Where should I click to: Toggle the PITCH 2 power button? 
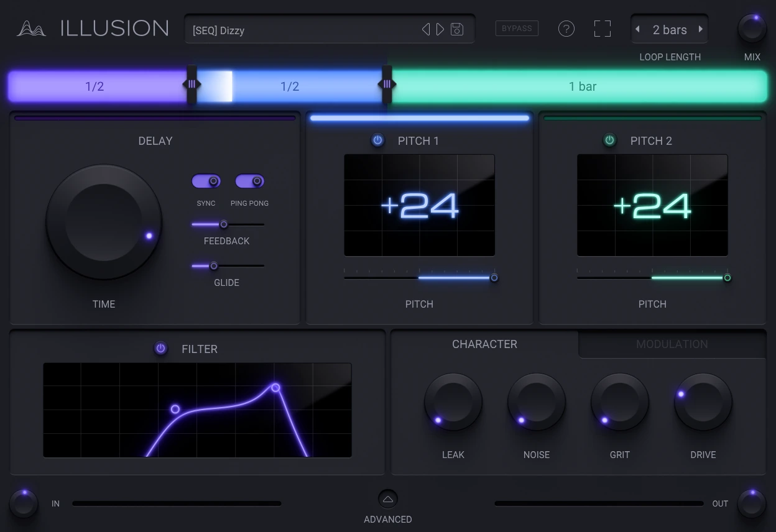click(x=609, y=140)
